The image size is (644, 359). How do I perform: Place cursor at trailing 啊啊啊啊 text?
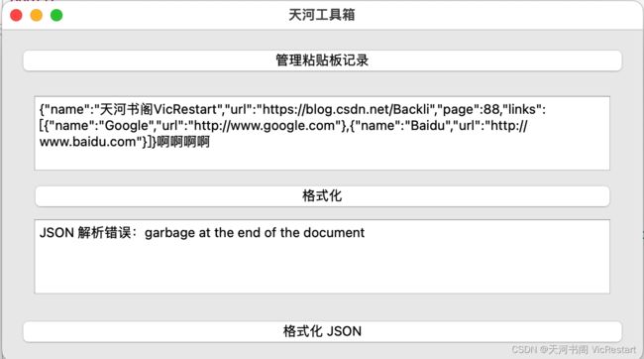click(183, 142)
